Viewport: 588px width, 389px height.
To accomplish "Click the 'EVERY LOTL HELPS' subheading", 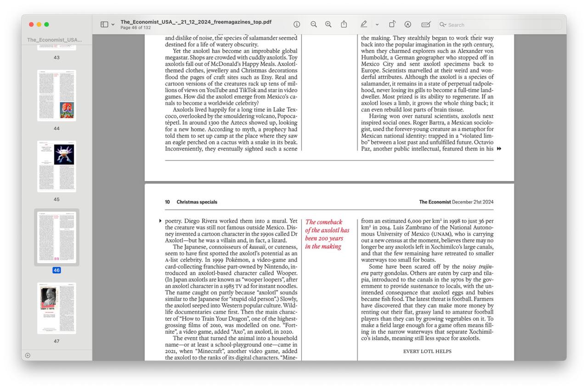I will click(x=427, y=351).
